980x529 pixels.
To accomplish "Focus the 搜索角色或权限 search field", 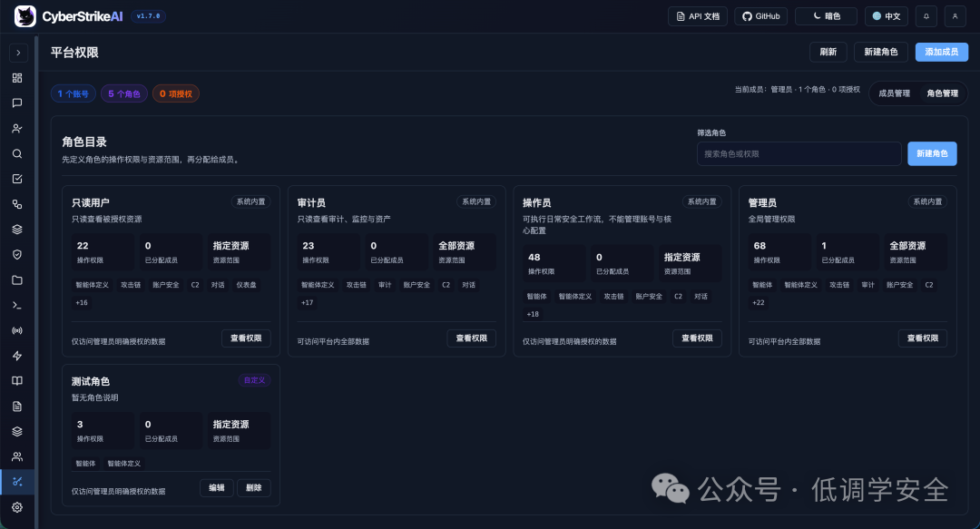I will click(x=799, y=154).
